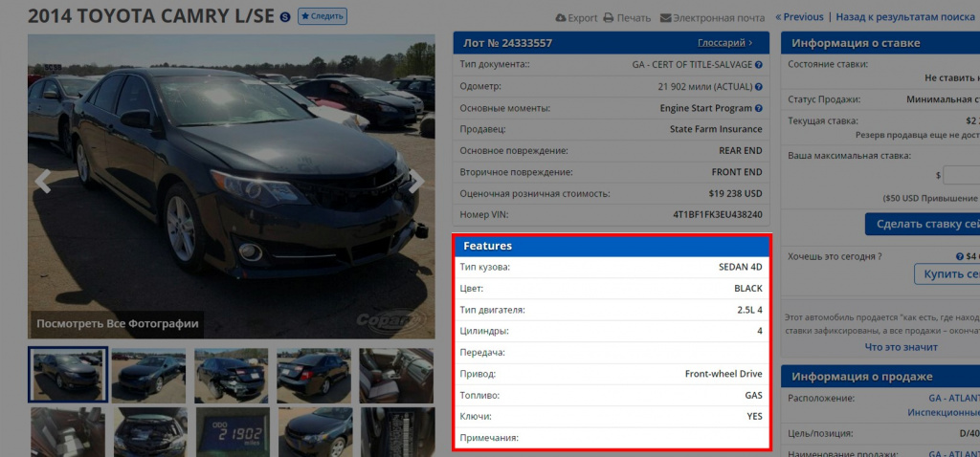Click the 2.5L 4 engine type value
This screenshot has width=980, height=457.
pos(750,310)
